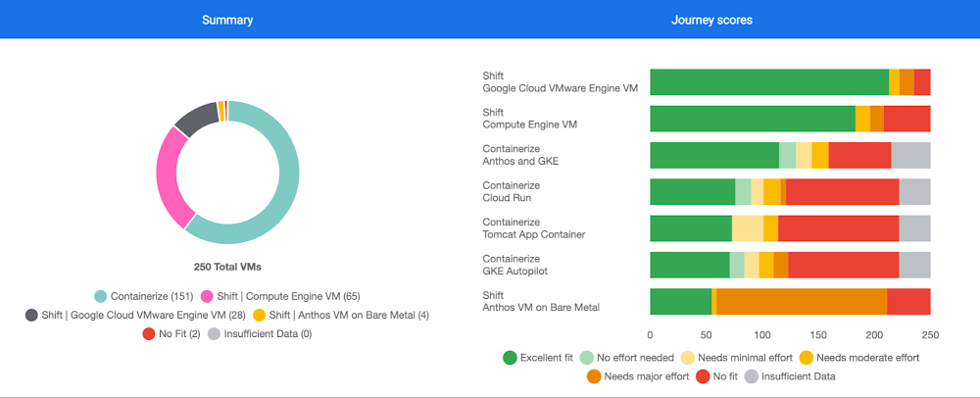980x398 pixels.
Task: Select the Summary panel header
Action: pyautogui.click(x=227, y=20)
